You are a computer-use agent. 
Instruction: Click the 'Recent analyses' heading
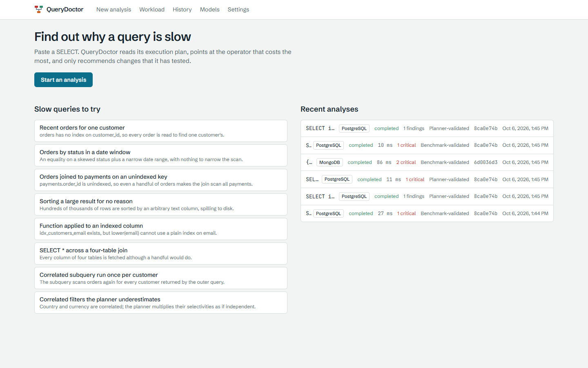(x=329, y=109)
